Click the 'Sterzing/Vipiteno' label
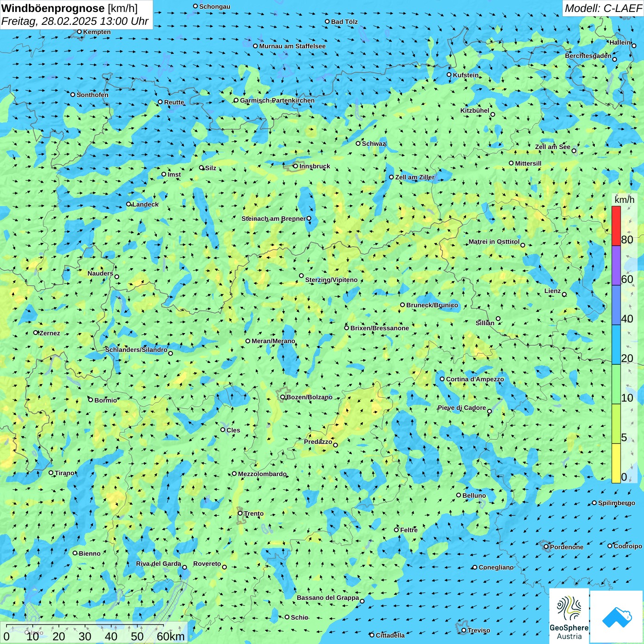Image resolution: width=644 pixels, height=644 pixels. click(x=331, y=280)
